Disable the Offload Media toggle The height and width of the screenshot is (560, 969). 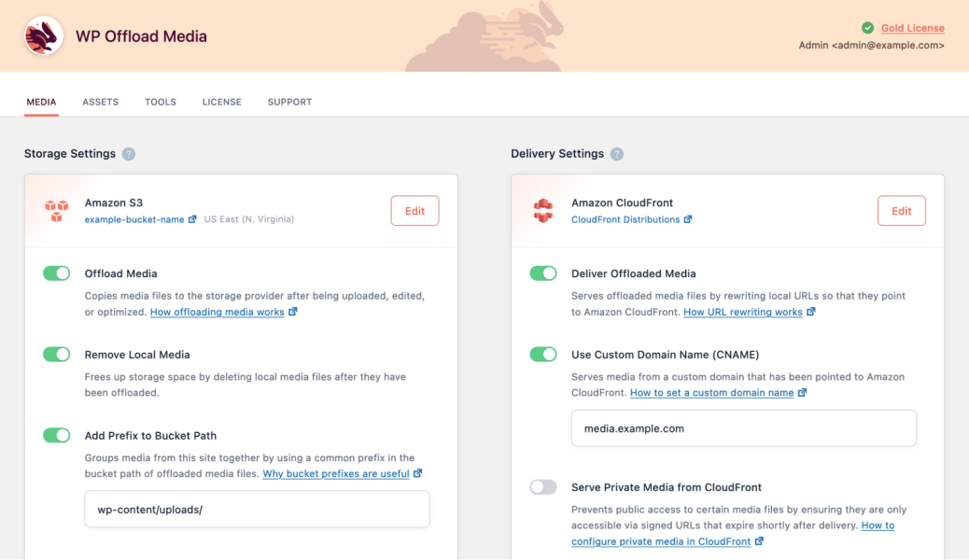coord(56,273)
